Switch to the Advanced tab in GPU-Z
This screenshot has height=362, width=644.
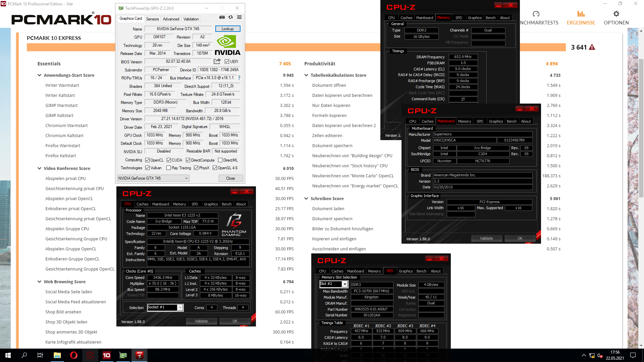(x=171, y=19)
